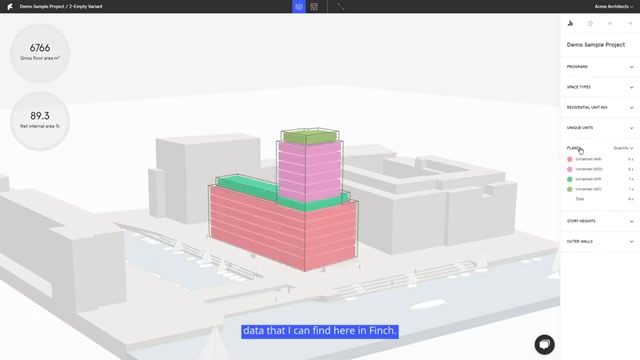Viewport: 640px width, 360px height.
Task: Click the 89.3 net internal area indicator
Action: pyautogui.click(x=40, y=121)
